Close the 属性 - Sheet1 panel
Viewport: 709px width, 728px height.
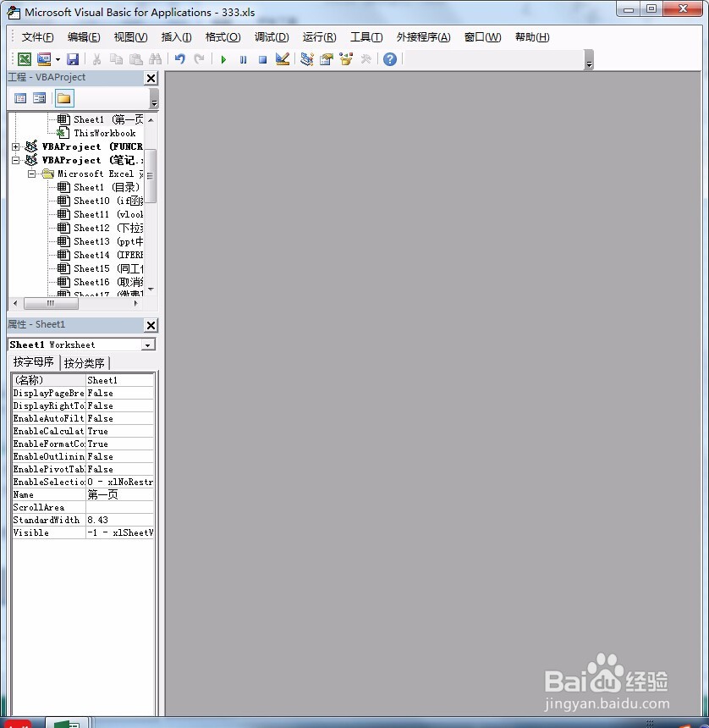click(151, 325)
